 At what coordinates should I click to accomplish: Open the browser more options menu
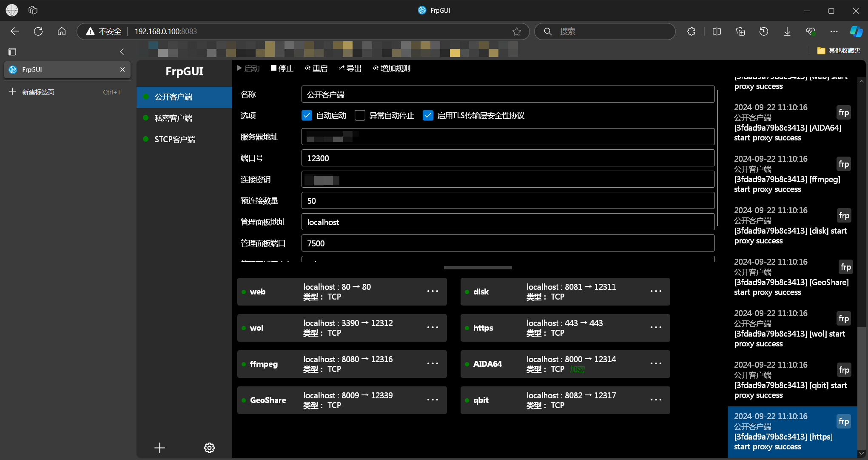point(834,31)
